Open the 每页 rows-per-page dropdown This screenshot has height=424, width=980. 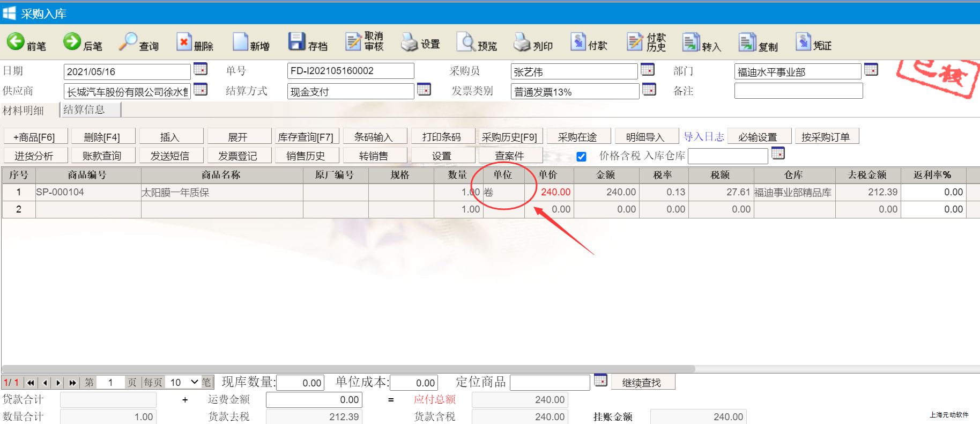pos(183,382)
